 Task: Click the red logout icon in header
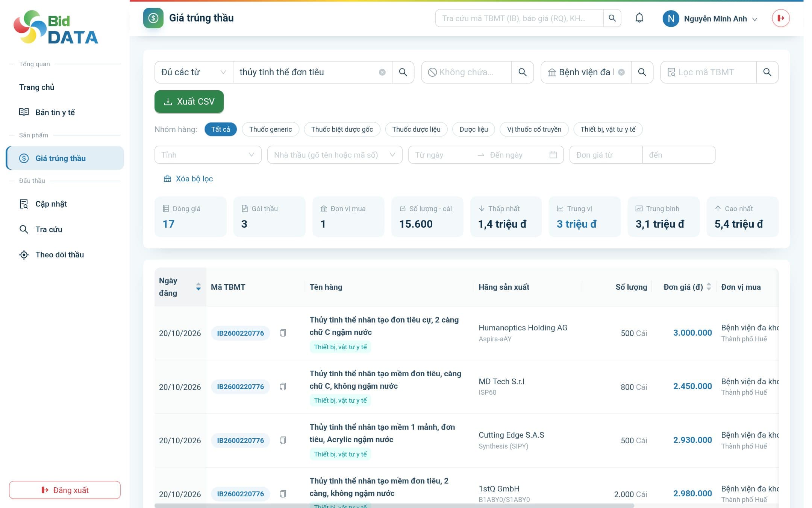pos(781,18)
